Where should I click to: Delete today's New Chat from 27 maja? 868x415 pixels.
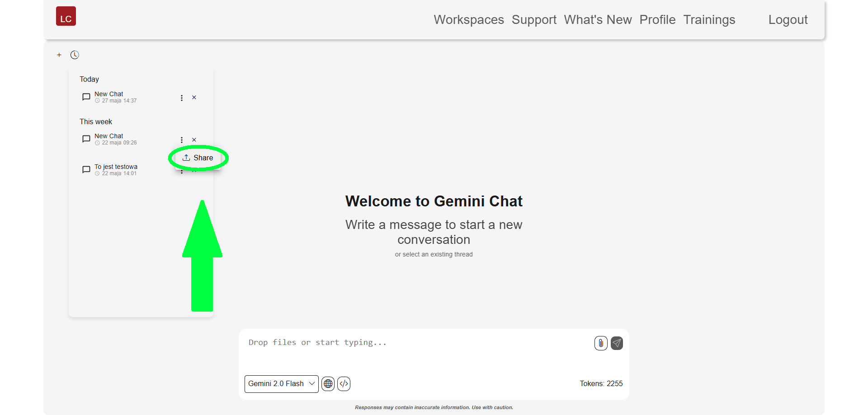194,98
